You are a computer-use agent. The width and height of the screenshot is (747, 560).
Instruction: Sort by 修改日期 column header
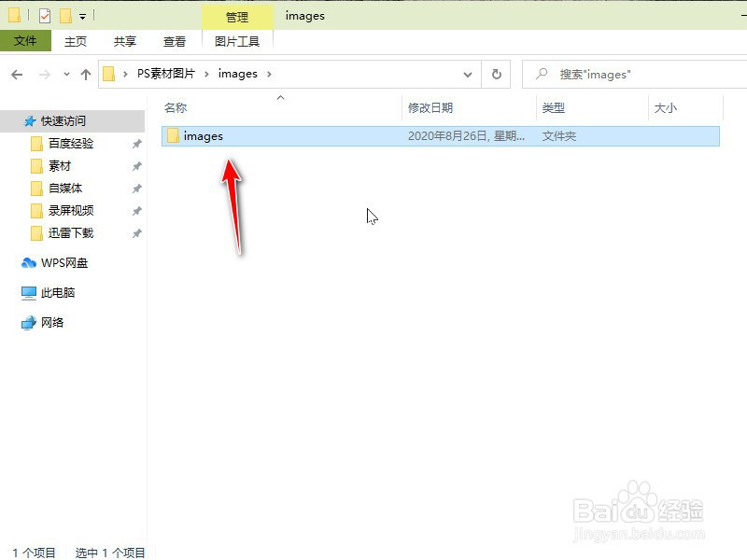coord(430,107)
